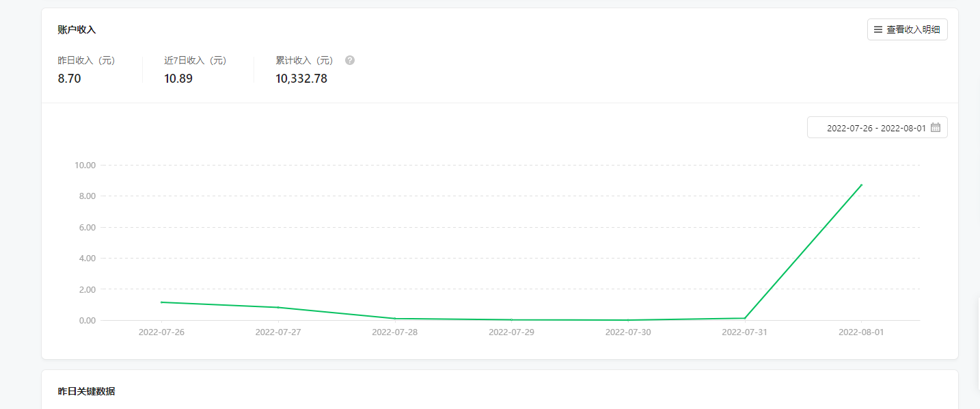Screen dimensions: 980x409
Task: Click the chart data point for 2022-07-26
Action: [161, 302]
